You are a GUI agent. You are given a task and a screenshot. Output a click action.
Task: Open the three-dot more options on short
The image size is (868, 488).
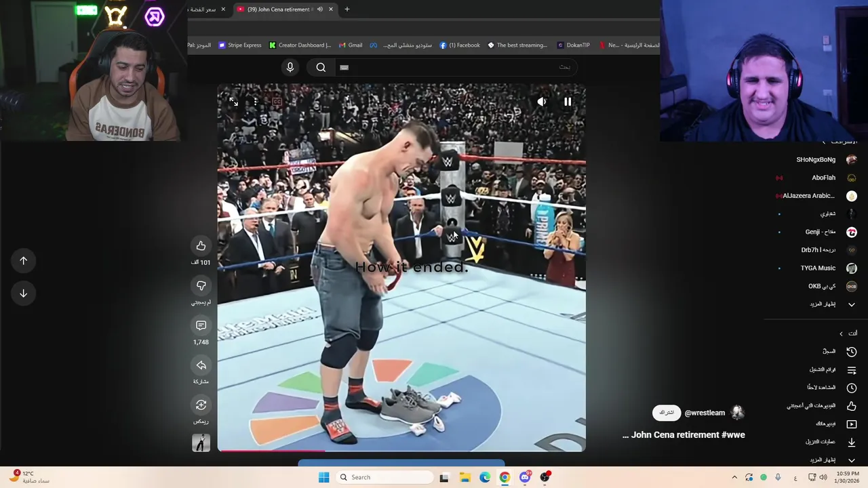[255, 102]
